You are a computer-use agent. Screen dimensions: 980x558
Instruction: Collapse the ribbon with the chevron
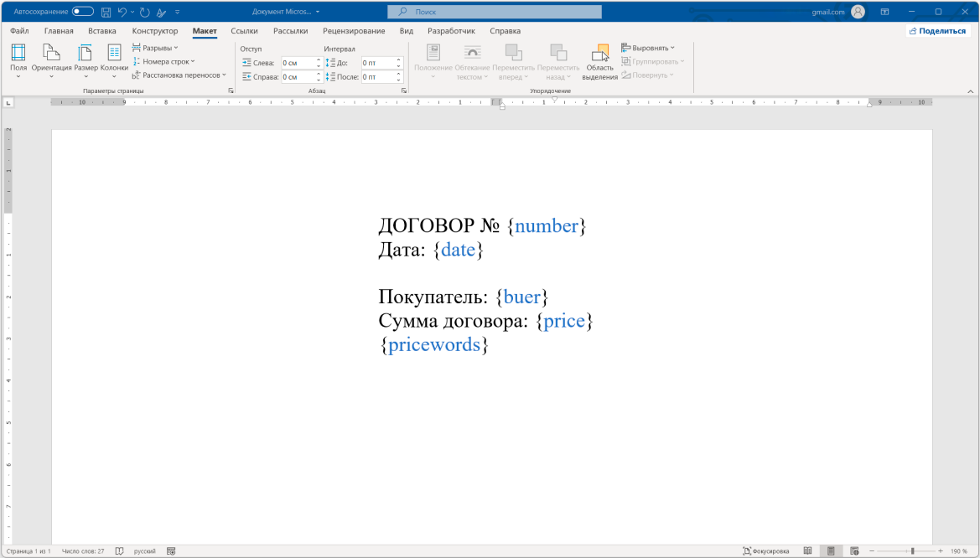(971, 90)
